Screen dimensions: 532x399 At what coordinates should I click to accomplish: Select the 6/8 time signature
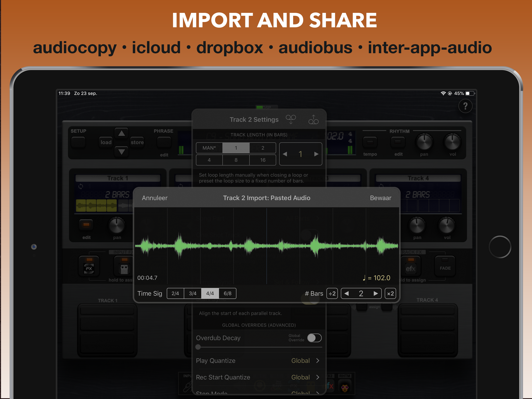227,293
